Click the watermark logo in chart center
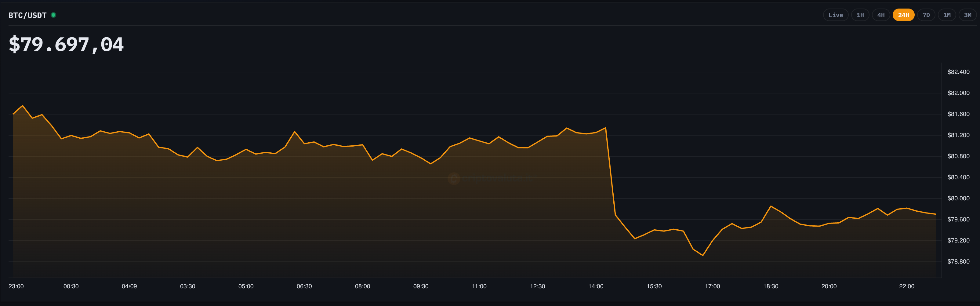 [453, 178]
